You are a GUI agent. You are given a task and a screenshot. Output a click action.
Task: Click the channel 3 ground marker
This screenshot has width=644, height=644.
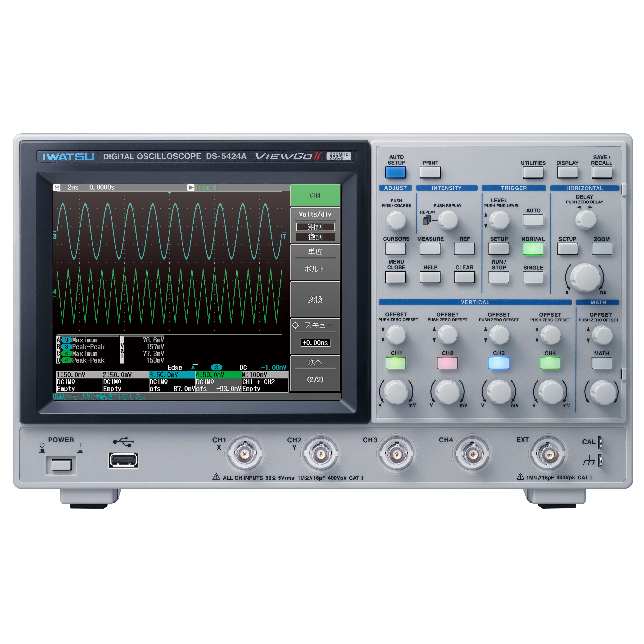click(x=55, y=236)
